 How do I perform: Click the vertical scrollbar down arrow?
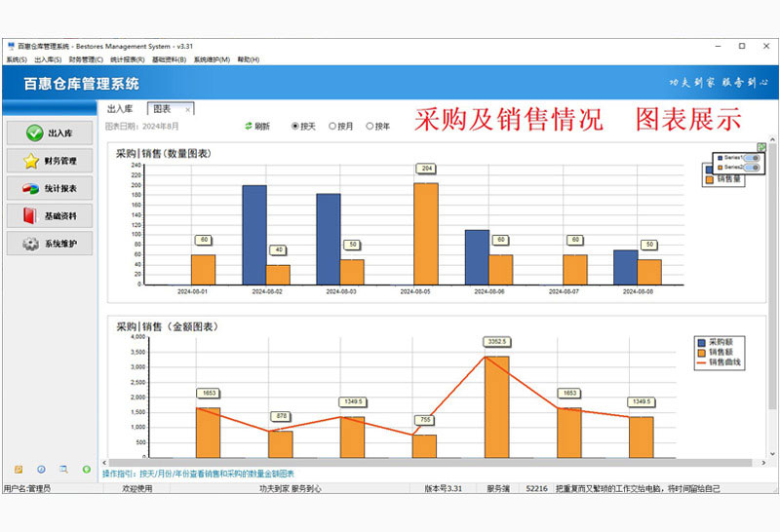[x=772, y=453]
